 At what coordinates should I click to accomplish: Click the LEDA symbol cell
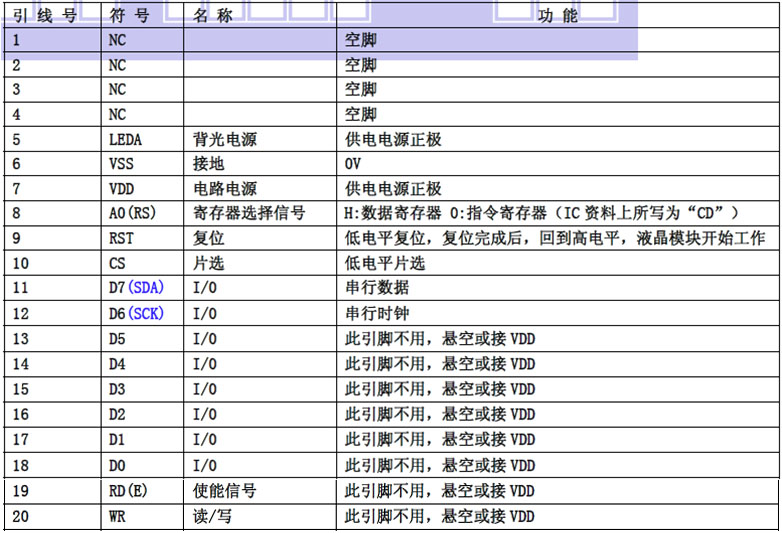[125, 139]
